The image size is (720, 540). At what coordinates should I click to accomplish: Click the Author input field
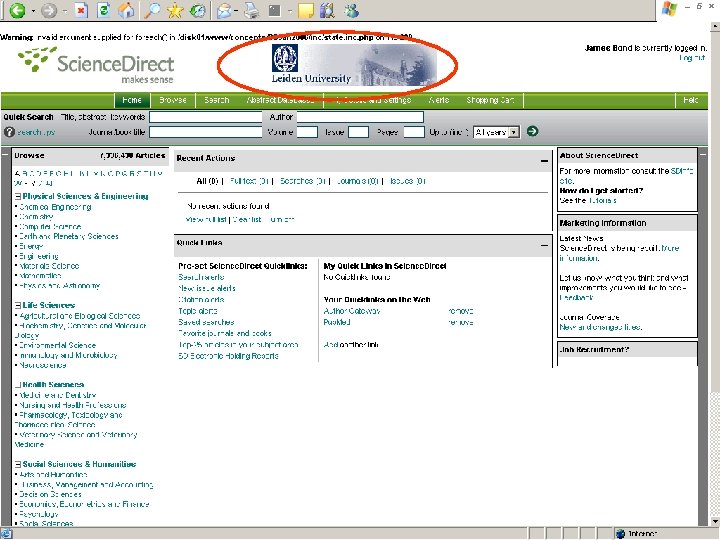click(x=360, y=117)
